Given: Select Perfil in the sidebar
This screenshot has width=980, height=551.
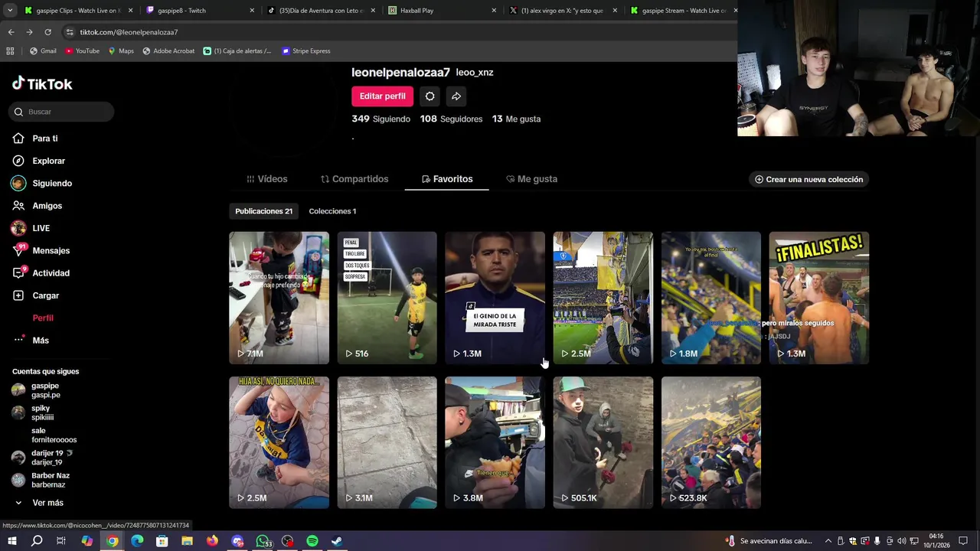Looking at the screenshot, I should pyautogui.click(x=43, y=318).
